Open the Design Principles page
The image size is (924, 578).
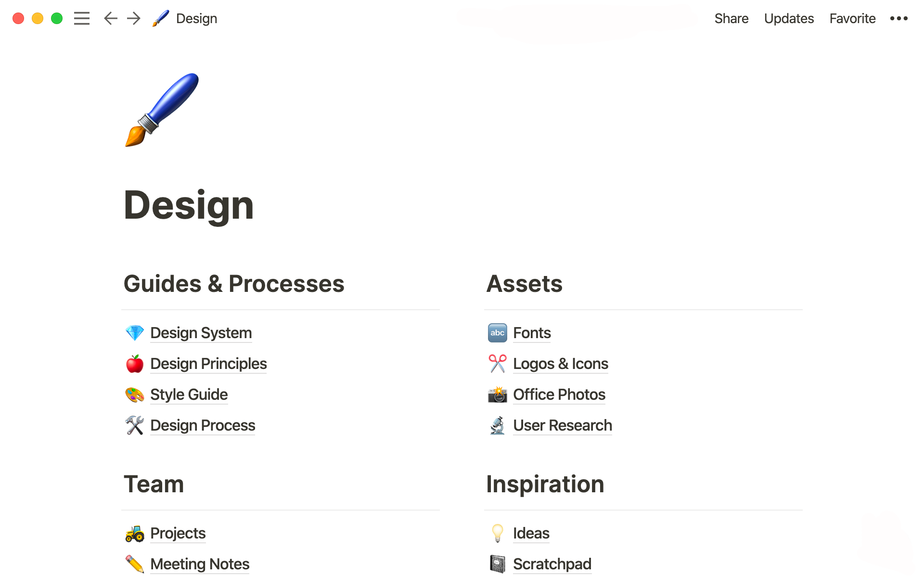pos(207,364)
